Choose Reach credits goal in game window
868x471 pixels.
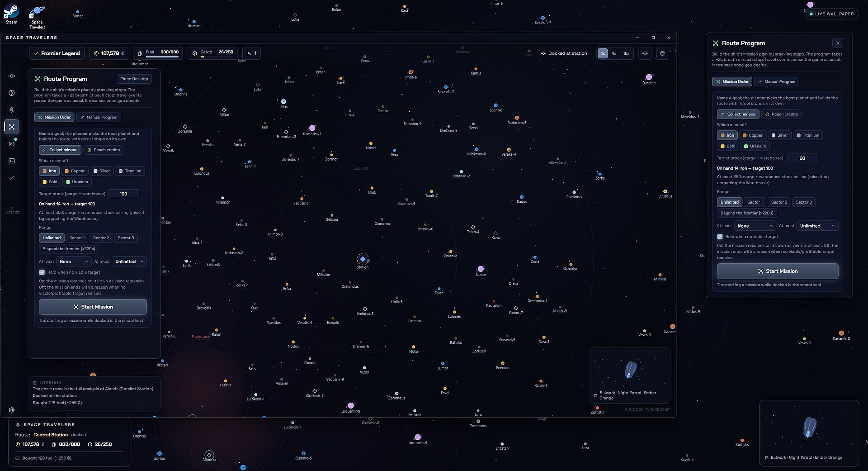[x=104, y=150]
